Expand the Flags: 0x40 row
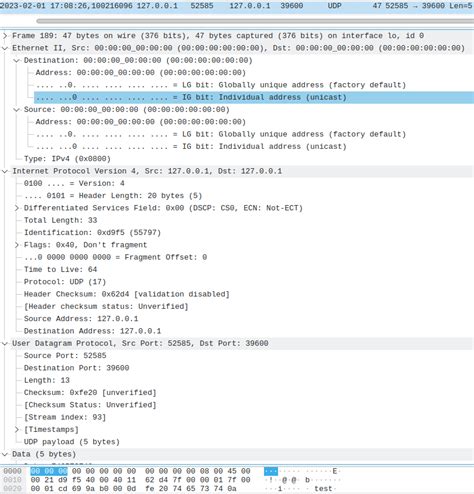474x494 pixels. [16, 245]
